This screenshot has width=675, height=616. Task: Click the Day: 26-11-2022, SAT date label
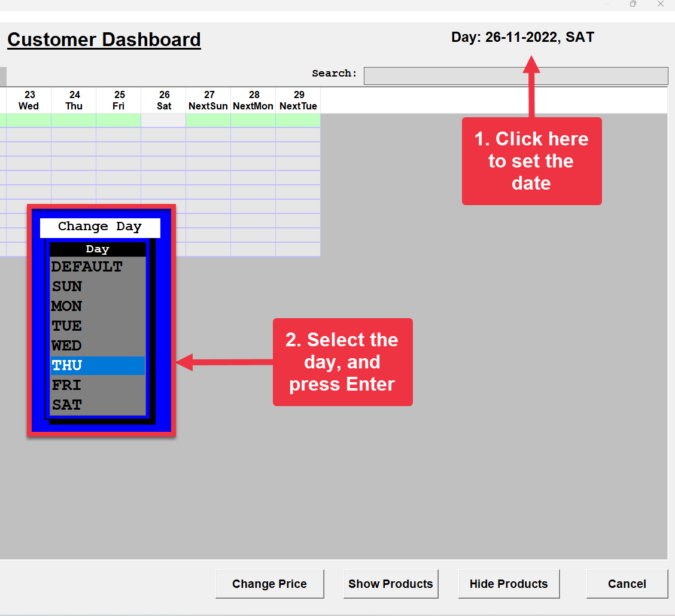[x=522, y=38]
